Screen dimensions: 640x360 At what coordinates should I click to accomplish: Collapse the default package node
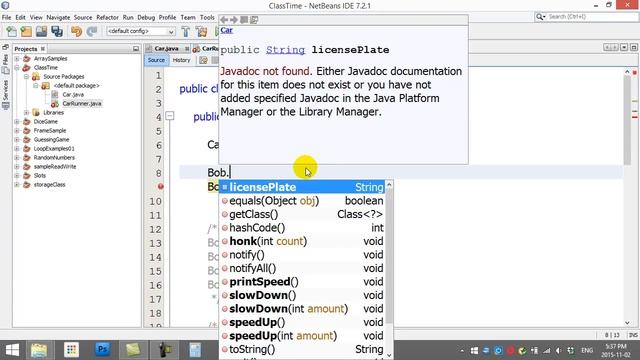click(36, 86)
